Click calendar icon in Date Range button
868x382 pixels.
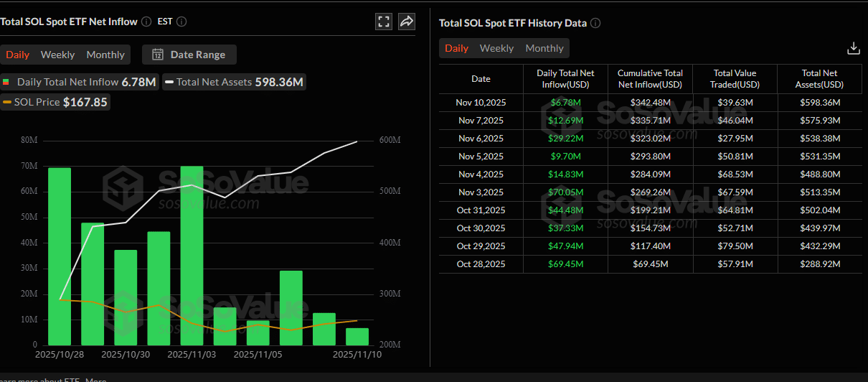click(158, 55)
